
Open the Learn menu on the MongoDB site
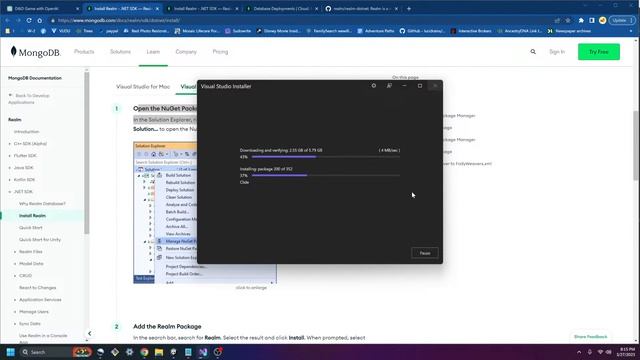click(x=153, y=52)
